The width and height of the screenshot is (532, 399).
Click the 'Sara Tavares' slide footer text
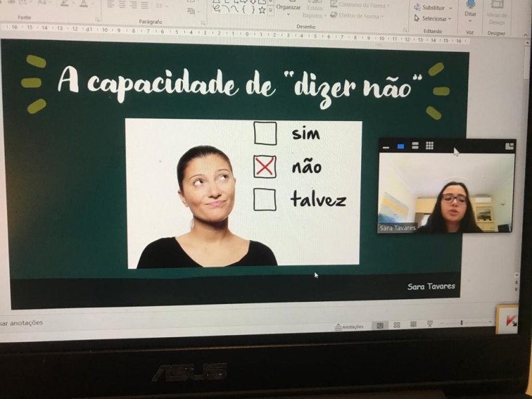[x=431, y=287]
